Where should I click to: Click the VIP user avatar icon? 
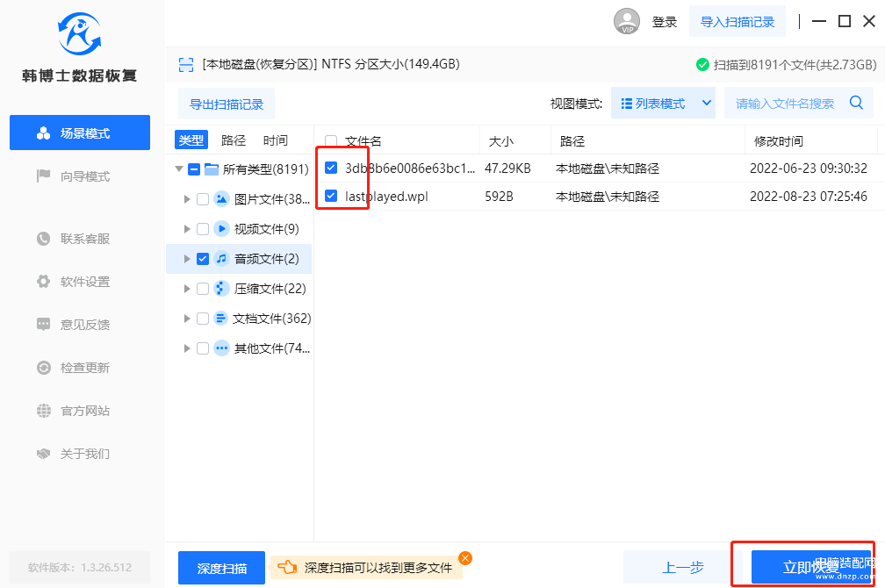(x=627, y=21)
